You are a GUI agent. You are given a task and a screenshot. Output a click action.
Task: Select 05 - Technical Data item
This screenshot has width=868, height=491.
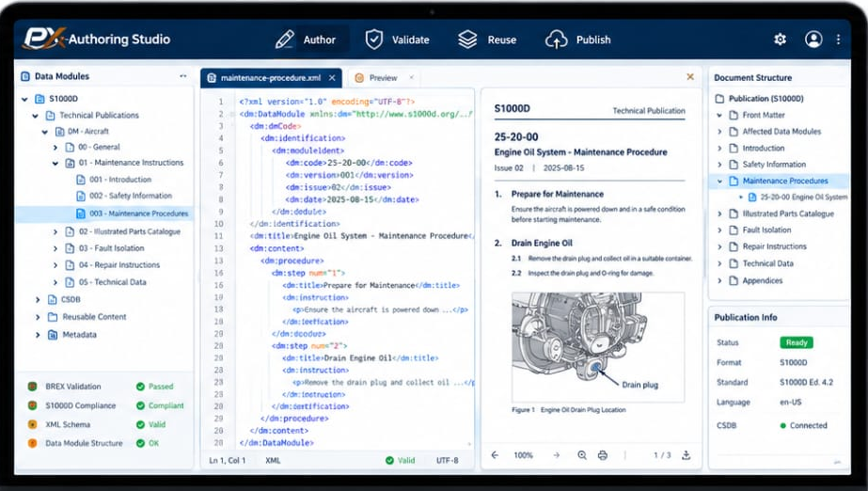(x=105, y=282)
